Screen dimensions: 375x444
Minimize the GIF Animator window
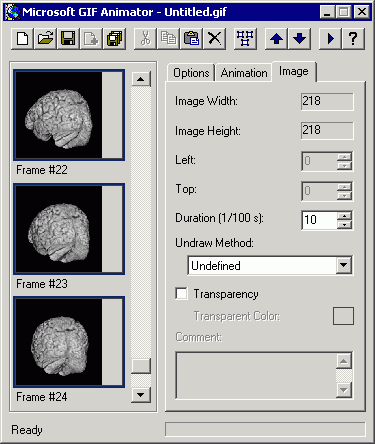tap(327, 12)
